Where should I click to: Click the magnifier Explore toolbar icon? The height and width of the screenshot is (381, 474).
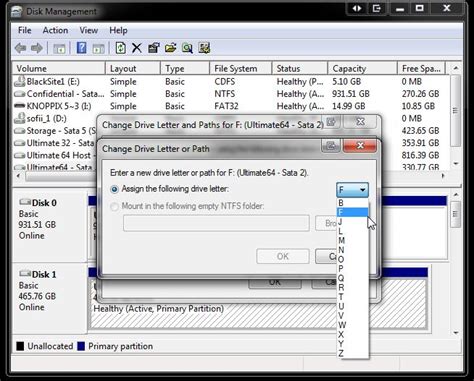tap(187, 48)
